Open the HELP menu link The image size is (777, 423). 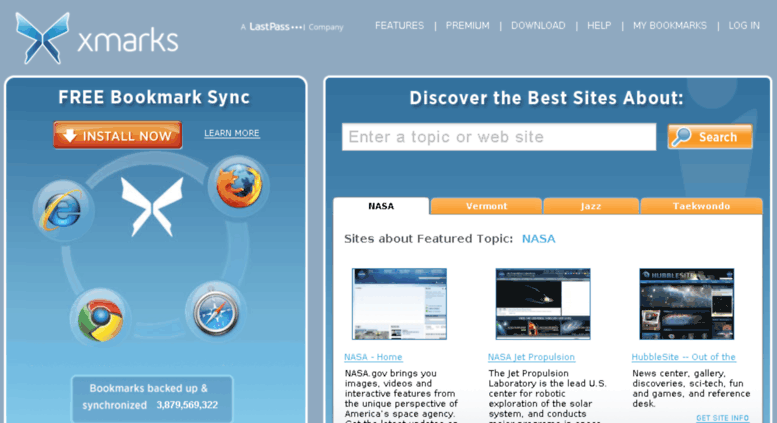599,26
